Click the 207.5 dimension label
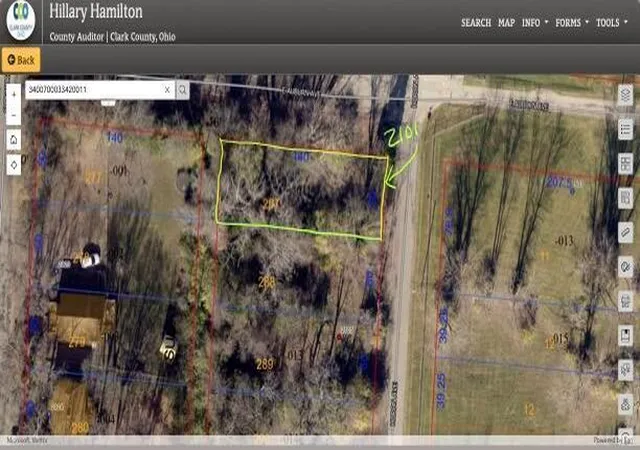640x450 pixels. click(x=558, y=183)
